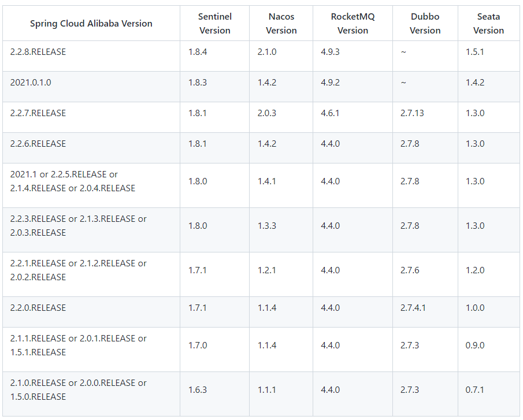Click the 'Sentinel Version' column header
This screenshot has width=523, height=420.
point(215,23)
